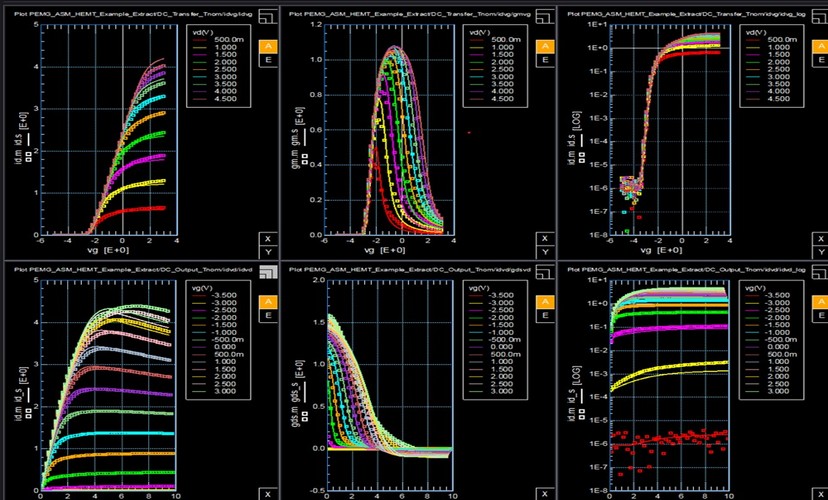Viewport: 828px width, 500px height.
Task: Toggle the A button in gdsvd plot
Action: 545,301
